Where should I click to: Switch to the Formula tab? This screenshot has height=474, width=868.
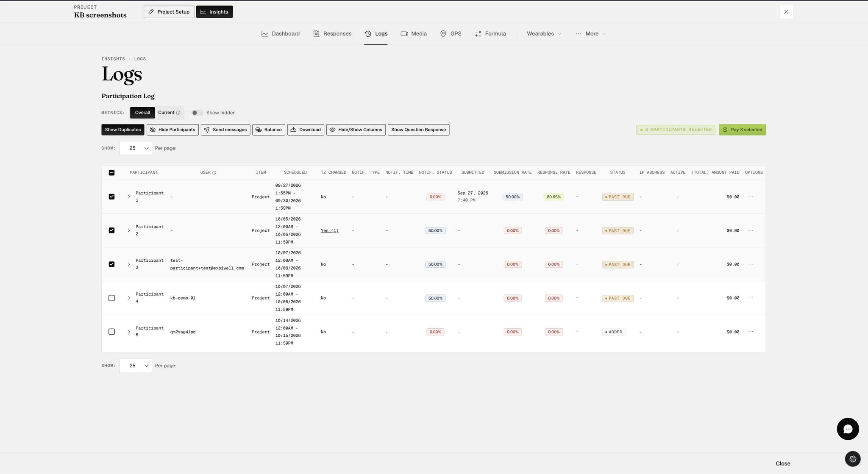490,33
